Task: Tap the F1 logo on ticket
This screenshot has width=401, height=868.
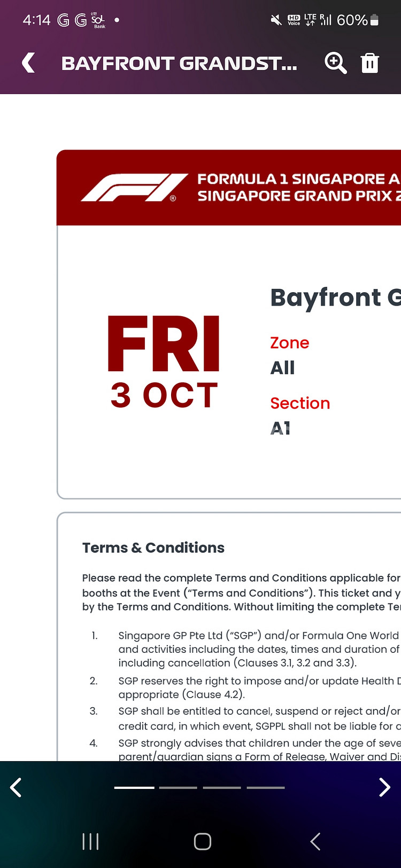Action: 134,187
